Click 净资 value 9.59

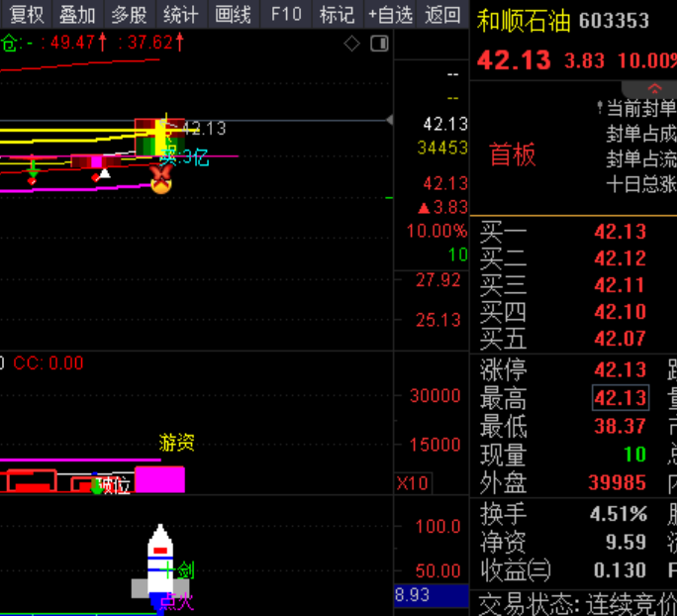626,542
